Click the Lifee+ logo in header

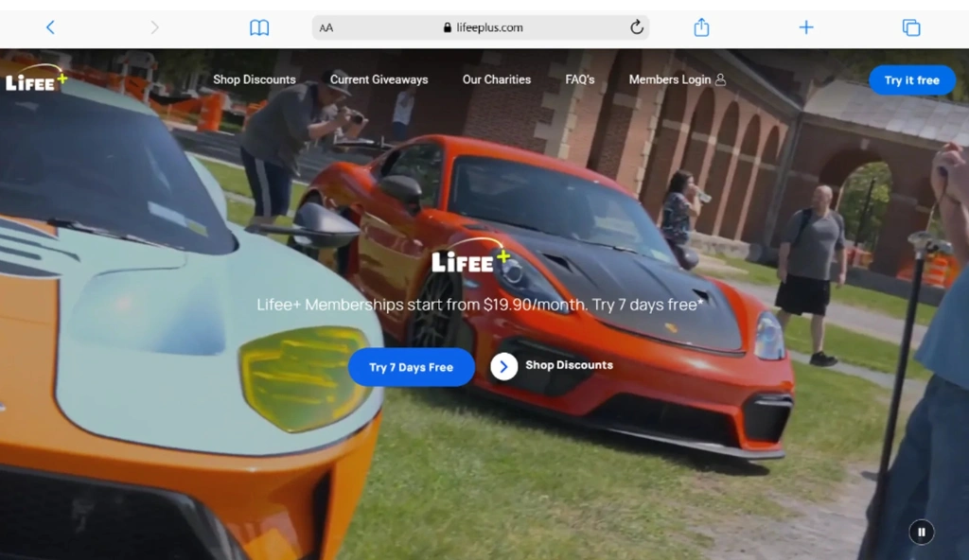pos(36,79)
